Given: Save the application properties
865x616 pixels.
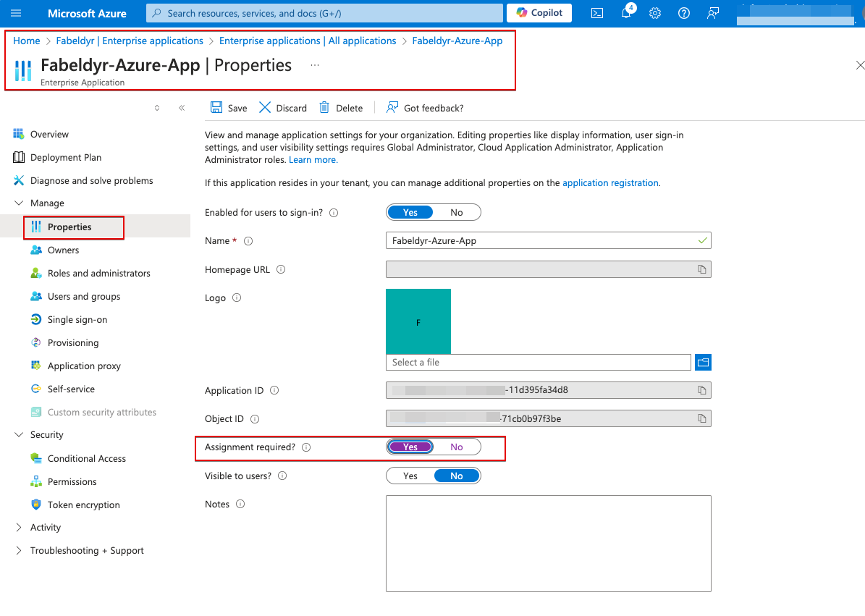Looking at the screenshot, I should coord(228,107).
